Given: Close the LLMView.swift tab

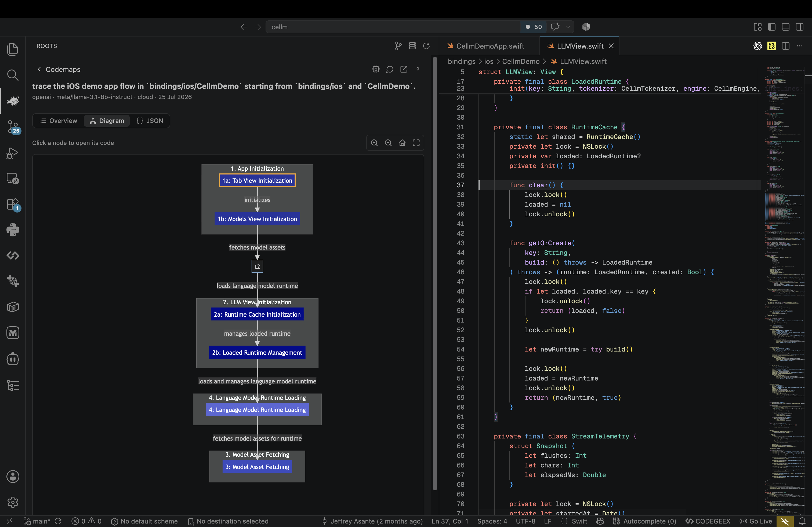Looking at the screenshot, I should point(612,46).
